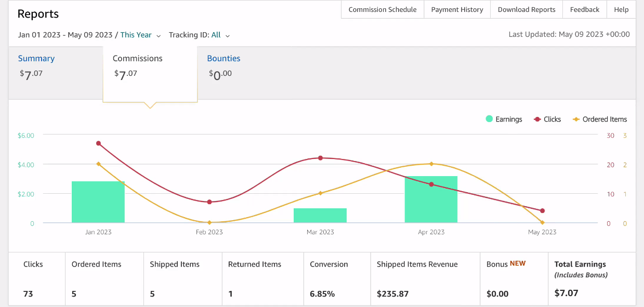The image size is (644, 307).
Task: Click the Bonus NEW badge
Action: pyautogui.click(x=517, y=263)
